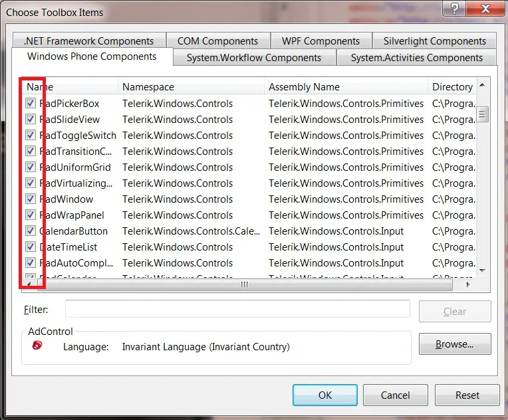
Task: Click the dialog help question mark button
Action: coord(455,8)
